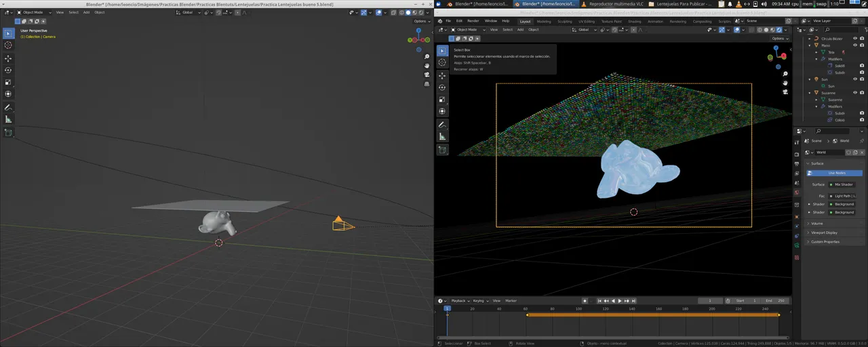
Task: Click the Use Nodes button
Action: pyautogui.click(x=836, y=173)
